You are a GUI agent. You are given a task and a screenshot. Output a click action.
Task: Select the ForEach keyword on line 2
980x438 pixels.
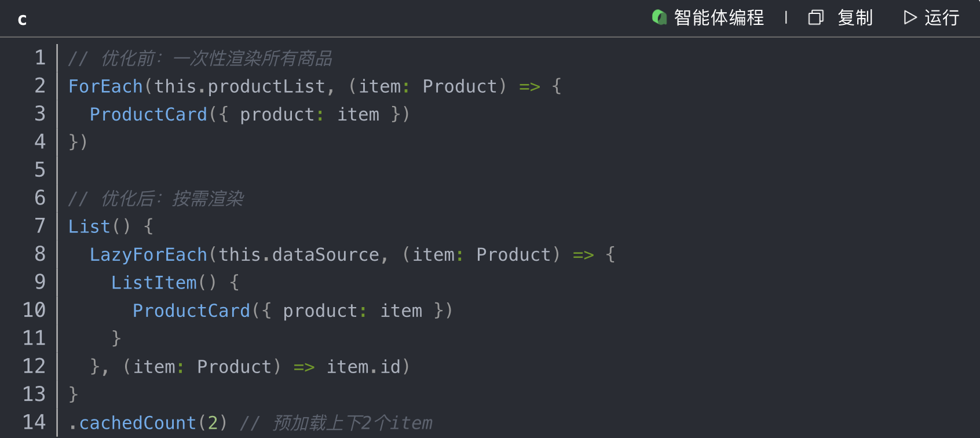(105, 86)
